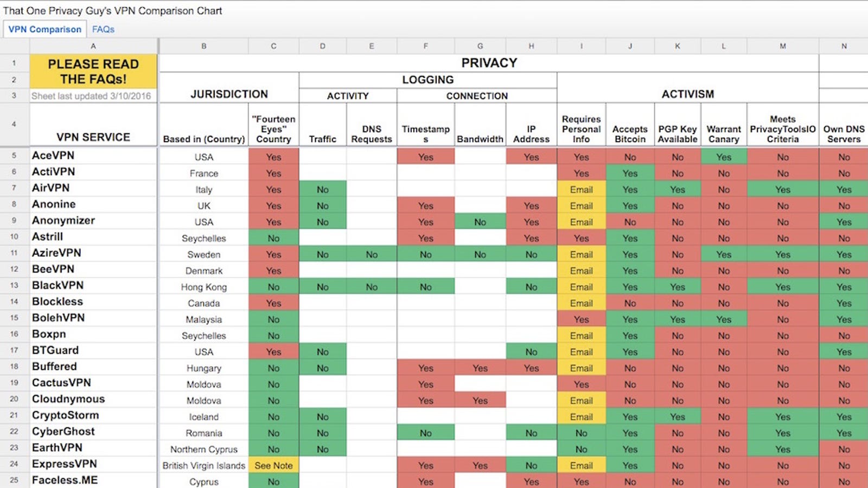Click the British Virgin Islands cell
Image resolution: width=868 pixels, height=488 pixels.
pos(204,465)
